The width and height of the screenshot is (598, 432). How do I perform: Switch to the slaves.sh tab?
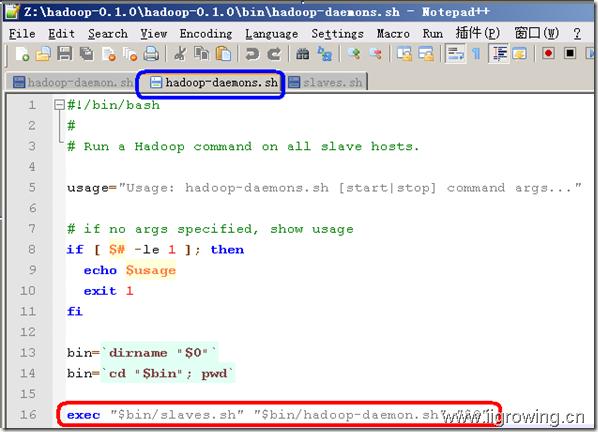(x=326, y=82)
